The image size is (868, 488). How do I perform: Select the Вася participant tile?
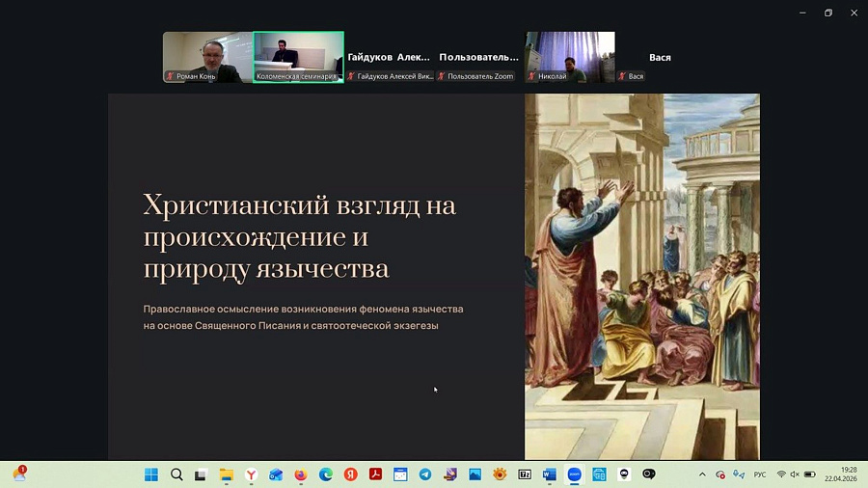tap(660, 57)
